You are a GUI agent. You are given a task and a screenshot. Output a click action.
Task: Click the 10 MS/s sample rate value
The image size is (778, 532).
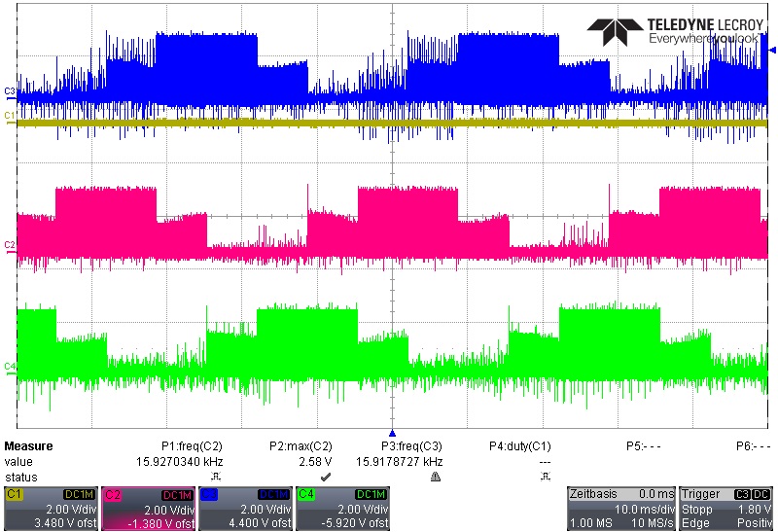click(652, 522)
